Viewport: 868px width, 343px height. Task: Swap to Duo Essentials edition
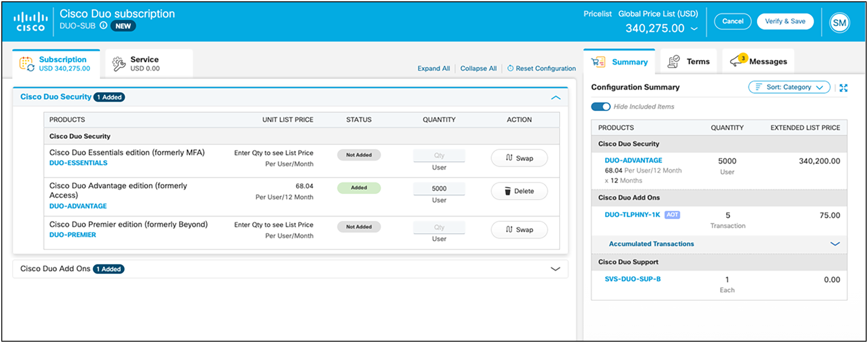click(x=519, y=158)
